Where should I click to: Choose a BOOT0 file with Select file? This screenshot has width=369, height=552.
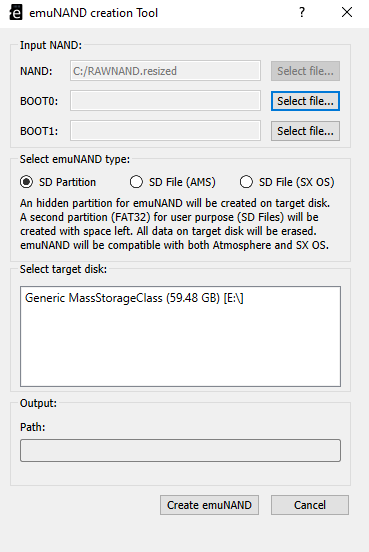click(x=305, y=101)
